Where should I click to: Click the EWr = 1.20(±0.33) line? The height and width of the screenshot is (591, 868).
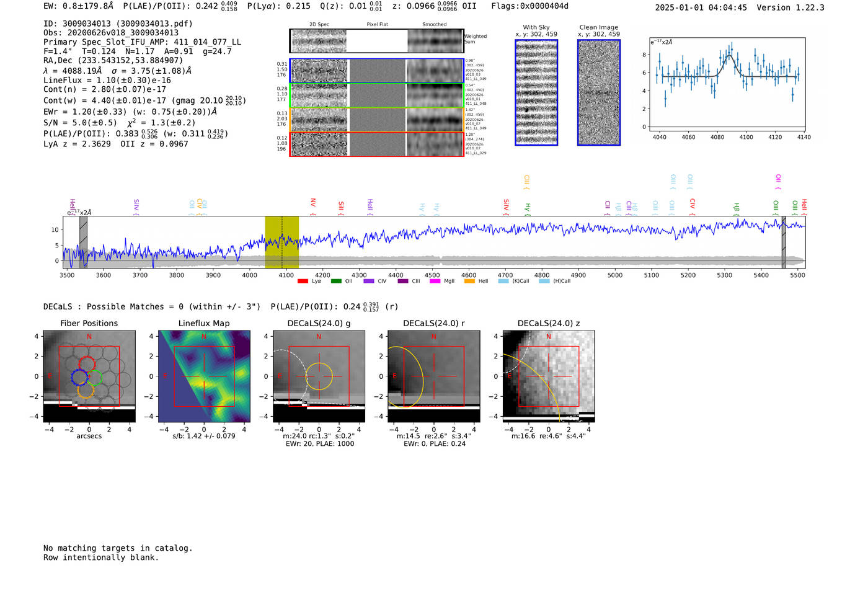tap(130, 112)
